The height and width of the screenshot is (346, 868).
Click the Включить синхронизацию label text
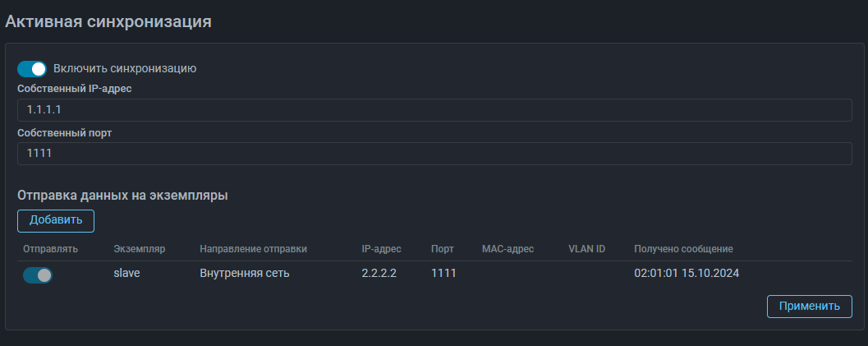(x=125, y=69)
